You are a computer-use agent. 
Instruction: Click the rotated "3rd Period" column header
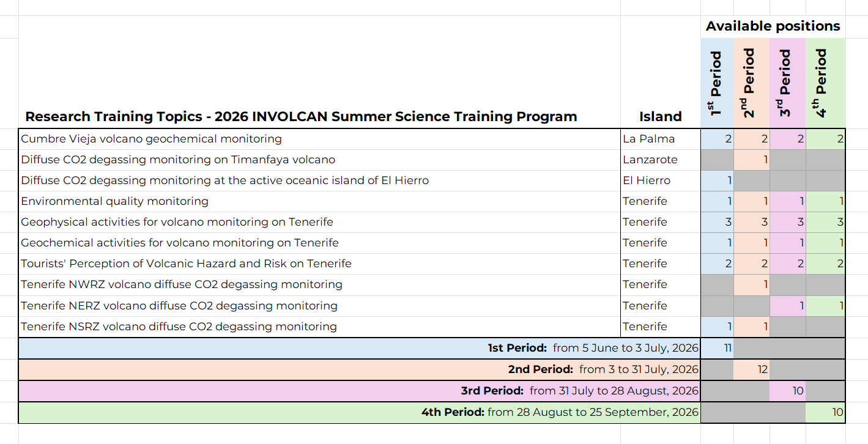787,83
